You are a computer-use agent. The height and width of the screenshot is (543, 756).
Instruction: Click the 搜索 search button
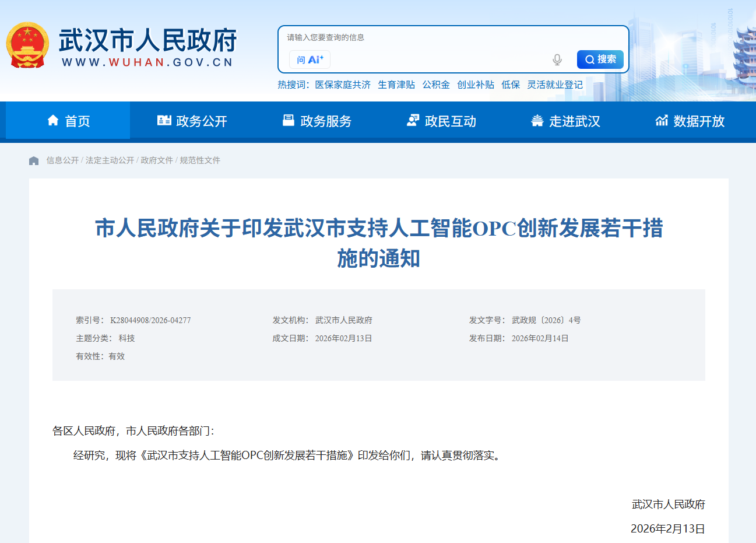coord(600,59)
